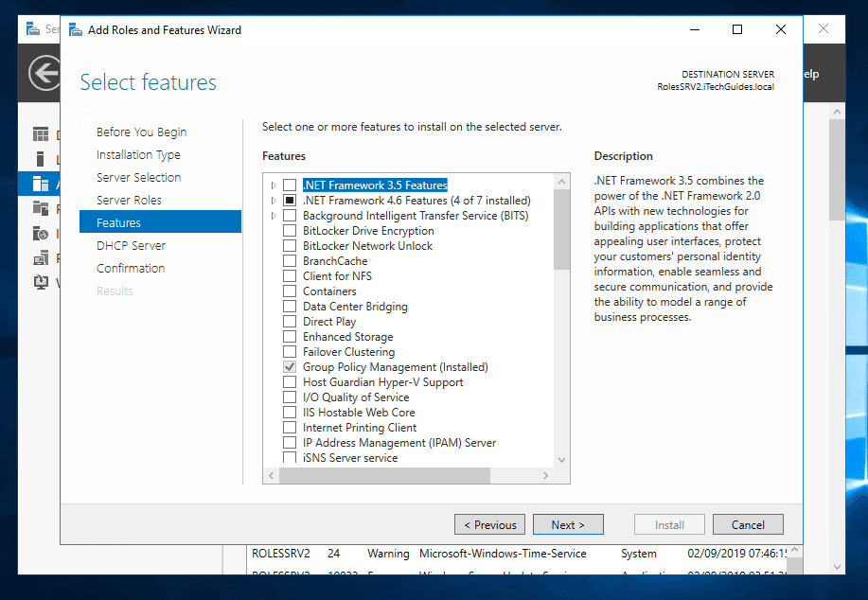This screenshot has width=868, height=600.
Task: Check I/O Quality of Service checkbox
Action: point(290,397)
